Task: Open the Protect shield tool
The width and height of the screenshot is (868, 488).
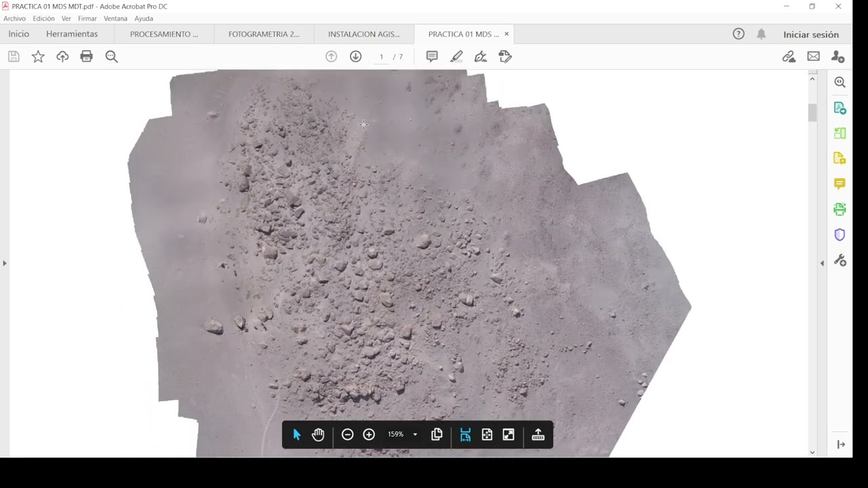Action: (840, 235)
